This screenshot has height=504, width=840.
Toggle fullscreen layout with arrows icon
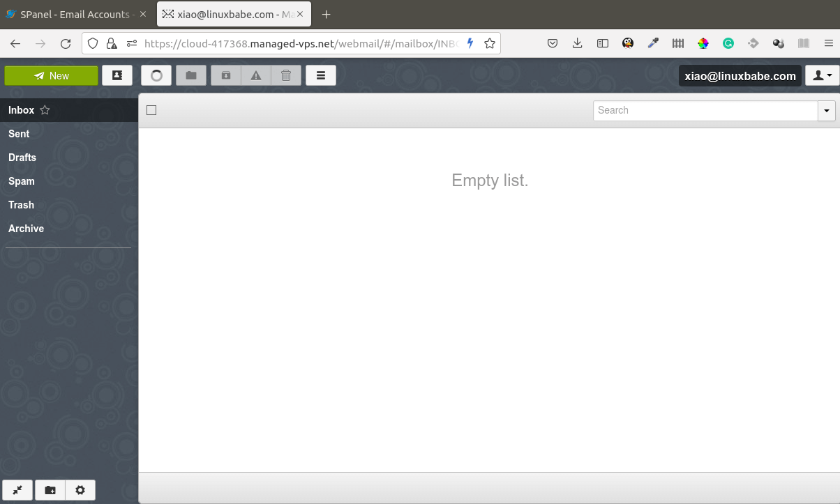tap(17, 490)
